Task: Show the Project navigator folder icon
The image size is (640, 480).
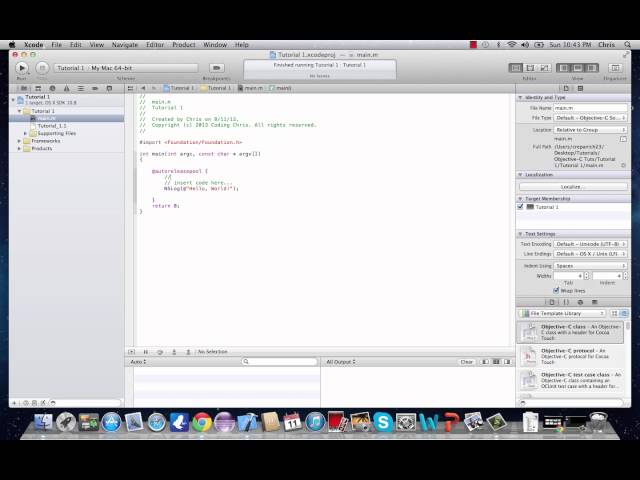Action: click(24, 88)
